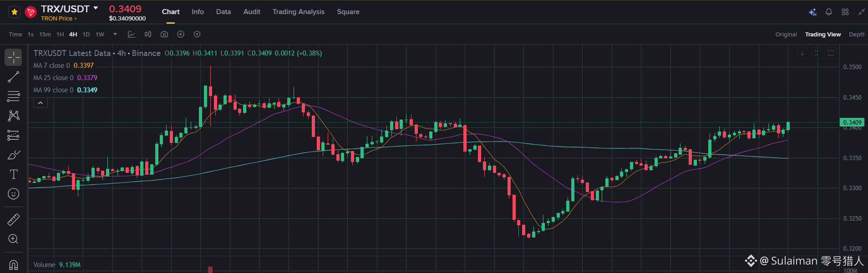Collapse the moving average indicator legend

click(41, 103)
